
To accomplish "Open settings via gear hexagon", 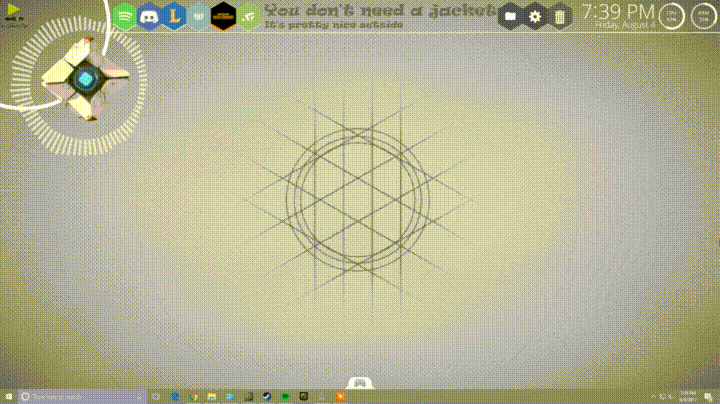I will coord(535,16).
